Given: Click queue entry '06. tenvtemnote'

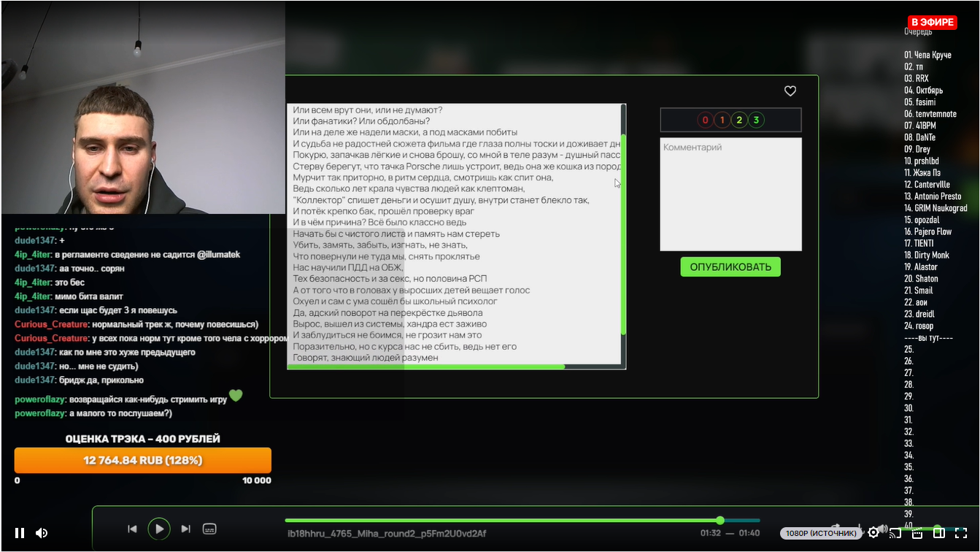Looking at the screenshot, I should [930, 114].
